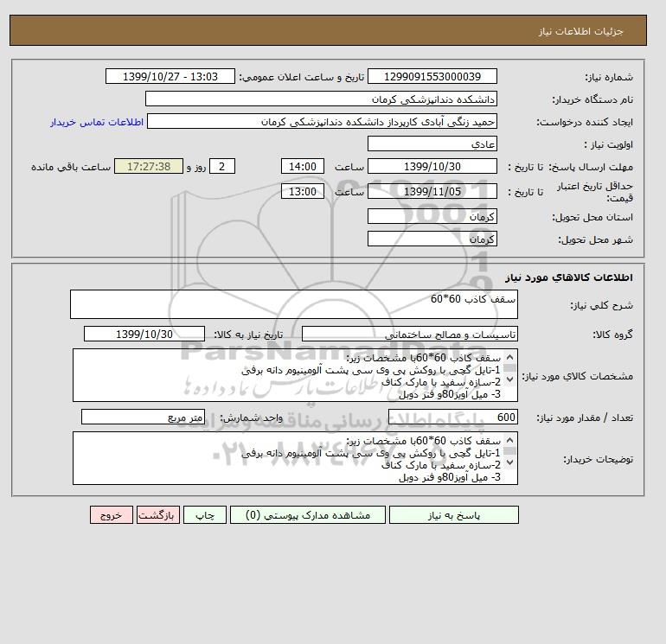Select request creator name field
The height and width of the screenshot is (644, 666).
322,121
